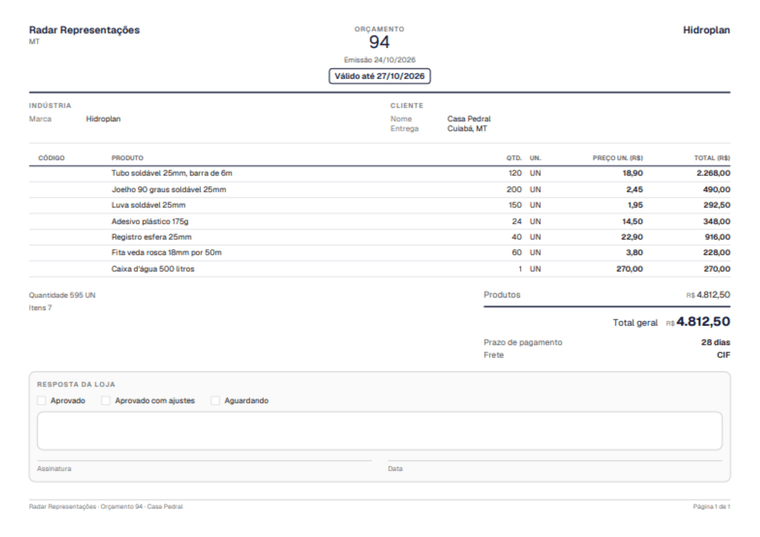Click payment term 28 dias

point(715,342)
